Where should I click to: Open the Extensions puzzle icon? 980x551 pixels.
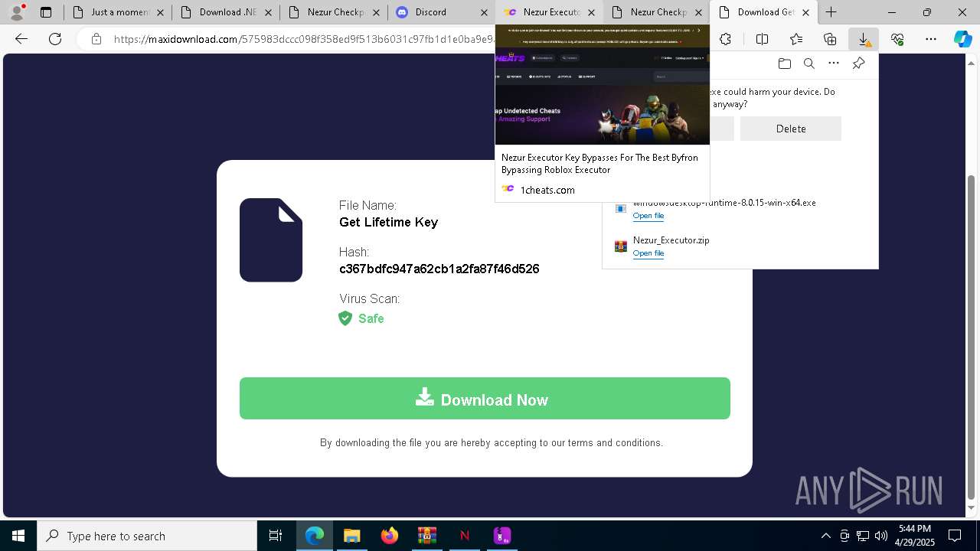725,39
